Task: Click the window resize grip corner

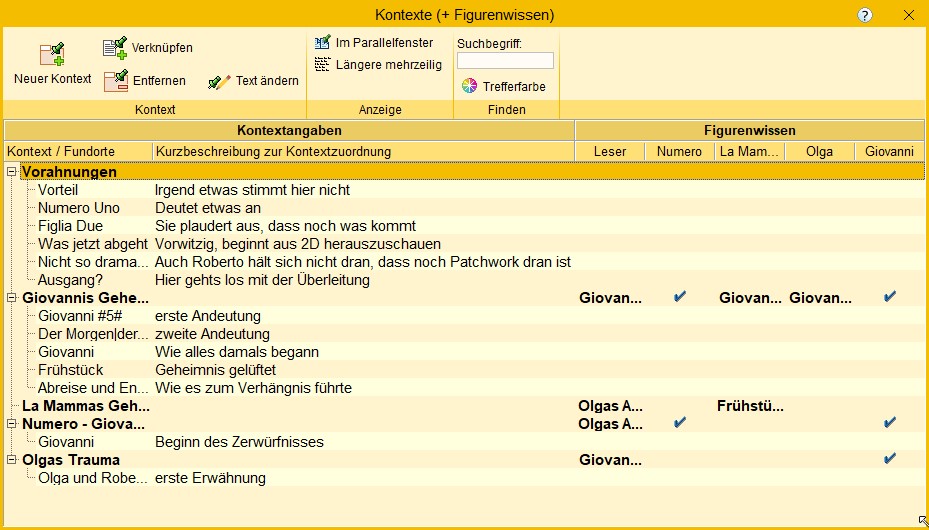Action: [922, 520]
